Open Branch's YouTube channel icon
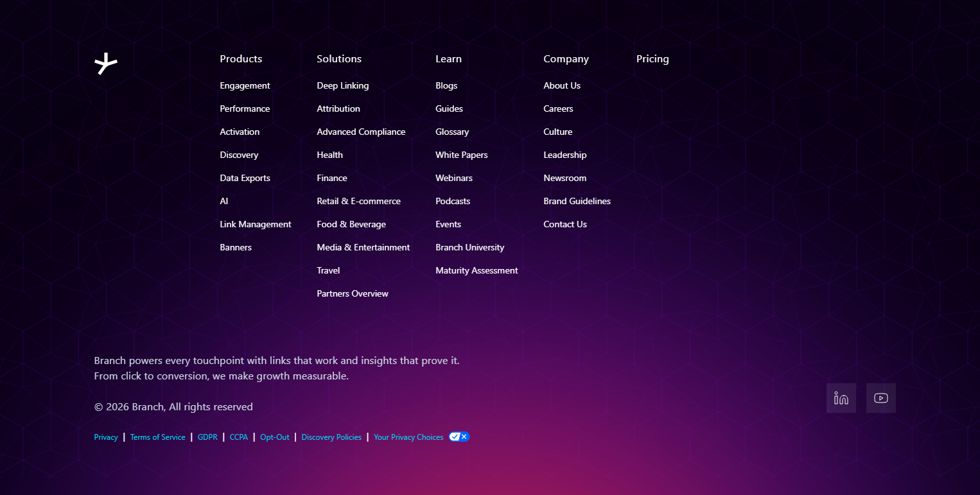This screenshot has width=980, height=495. pyautogui.click(x=880, y=398)
